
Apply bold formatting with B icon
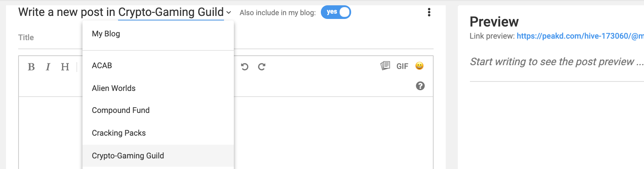31,67
